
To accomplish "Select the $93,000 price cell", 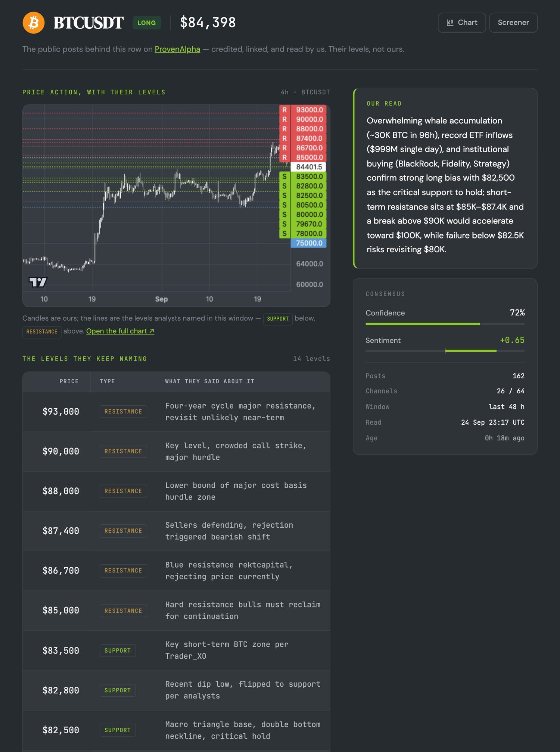I will click(61, 412).
